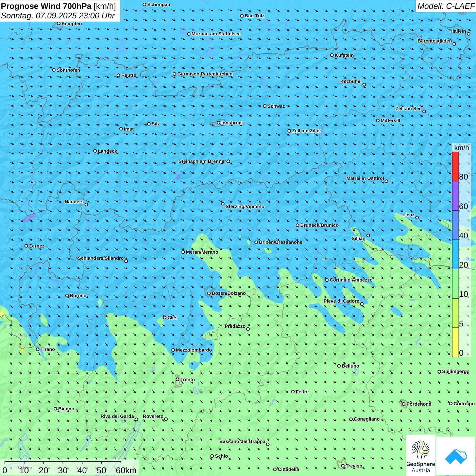Click the GeoSphere Austria logo

421,455
